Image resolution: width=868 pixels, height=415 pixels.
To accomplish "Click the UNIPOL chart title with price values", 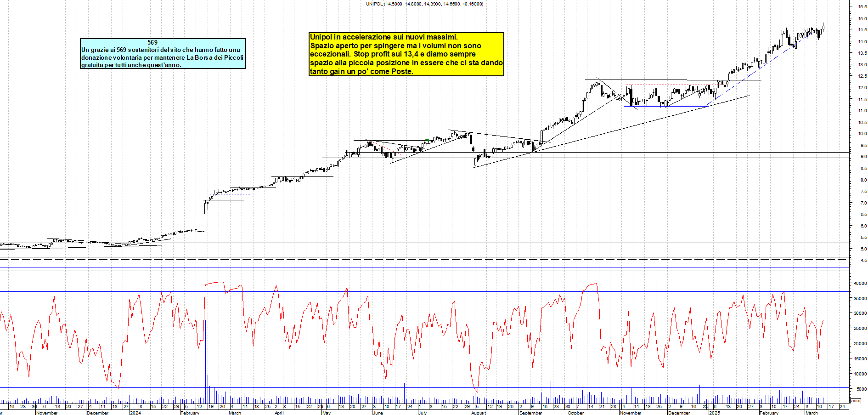I will point(424,4).
